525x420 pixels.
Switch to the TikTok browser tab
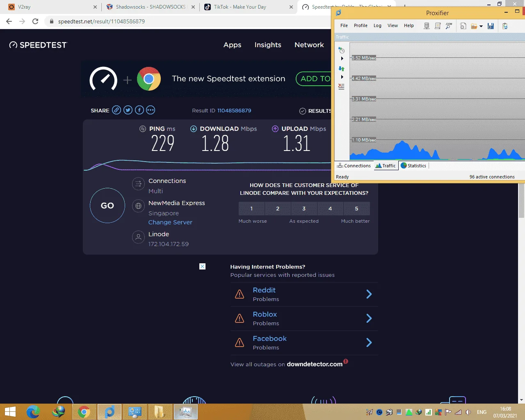(x=249, y=7)
